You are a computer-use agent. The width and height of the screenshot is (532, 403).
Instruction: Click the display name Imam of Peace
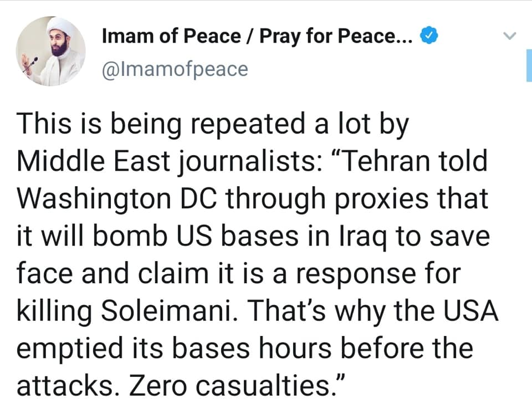[171, 37]
